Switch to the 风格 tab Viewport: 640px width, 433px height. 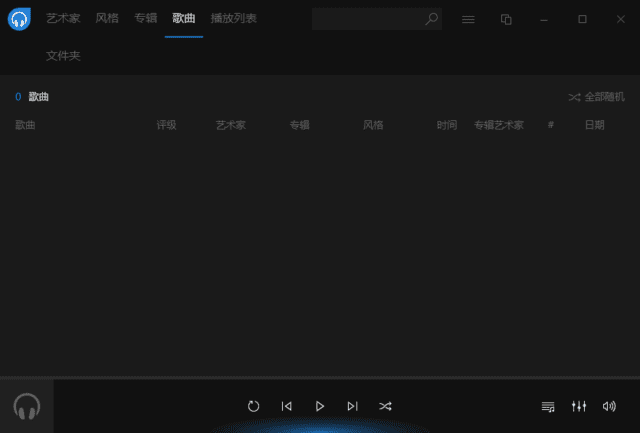click(107, 19)
